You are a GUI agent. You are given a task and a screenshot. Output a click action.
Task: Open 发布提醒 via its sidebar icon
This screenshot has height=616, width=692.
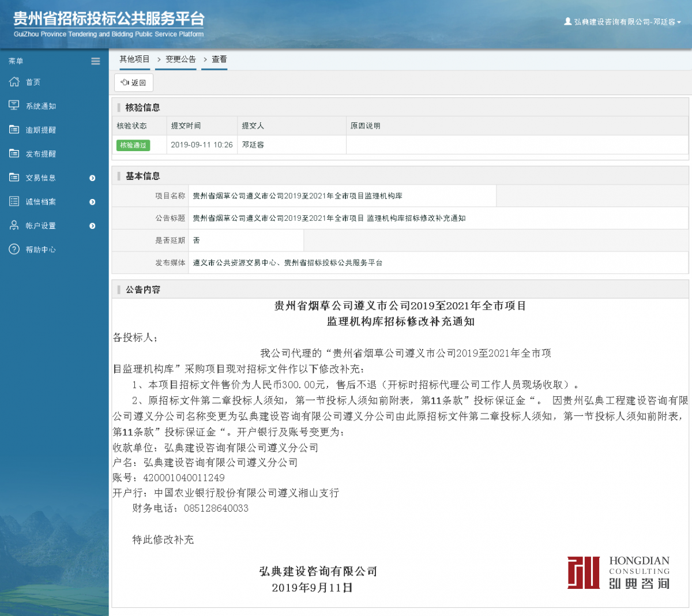[15, 153]
